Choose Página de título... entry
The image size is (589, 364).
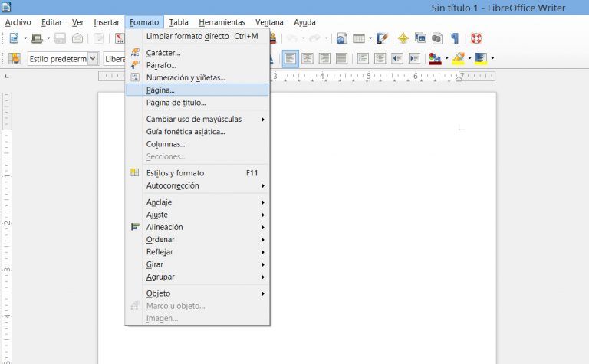[x=198, y=103]
